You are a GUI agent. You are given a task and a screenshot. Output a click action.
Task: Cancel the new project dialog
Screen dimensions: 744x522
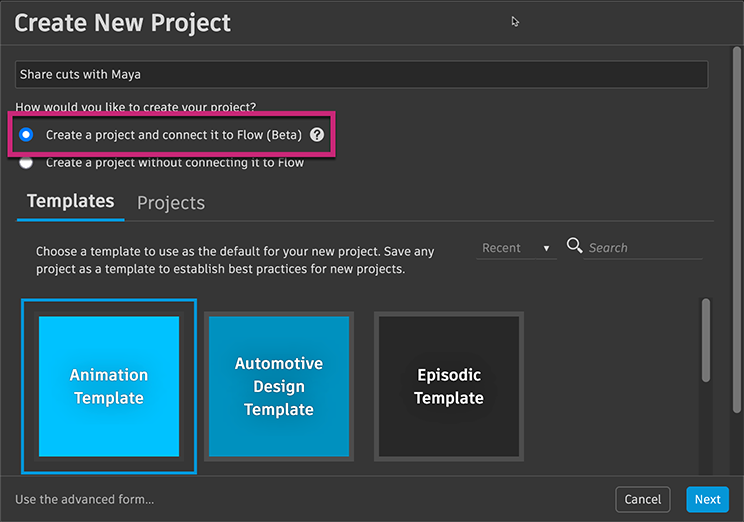[643, 499]
